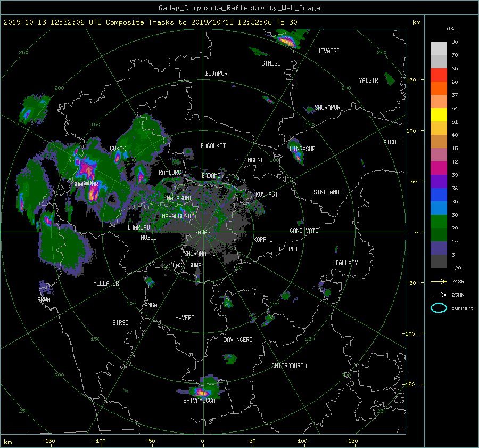Click the HOSPET city label
This screenshot has height=448, width=479.
click(x=288, y=249)
